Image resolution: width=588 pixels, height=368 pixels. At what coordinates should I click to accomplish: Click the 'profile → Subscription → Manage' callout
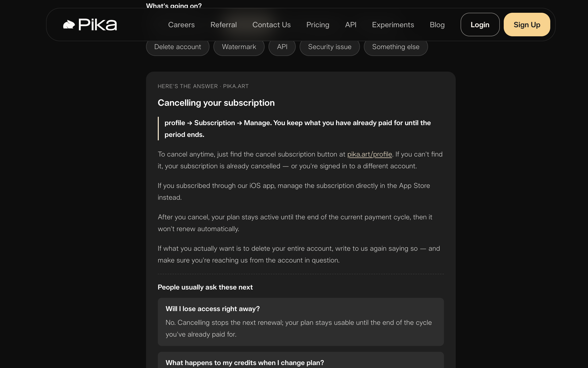(301, 129)
